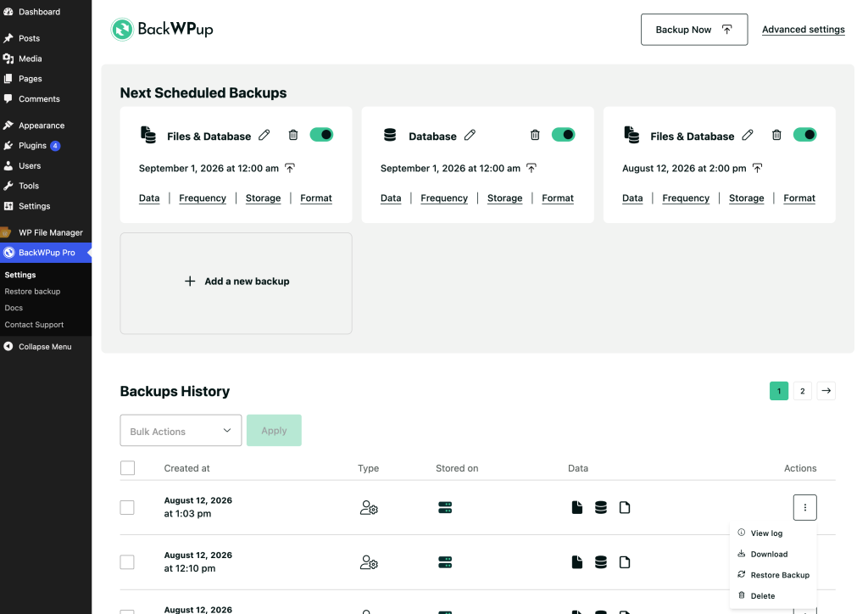Viewport: 868px width, 614px height.
Task: Click filled file icon in 1:03 pm row
Action: (x=576, y=508)
